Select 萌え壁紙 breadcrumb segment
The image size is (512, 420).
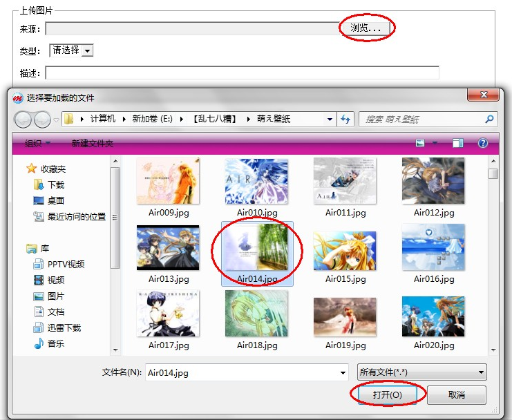click(x=274, y=119)
